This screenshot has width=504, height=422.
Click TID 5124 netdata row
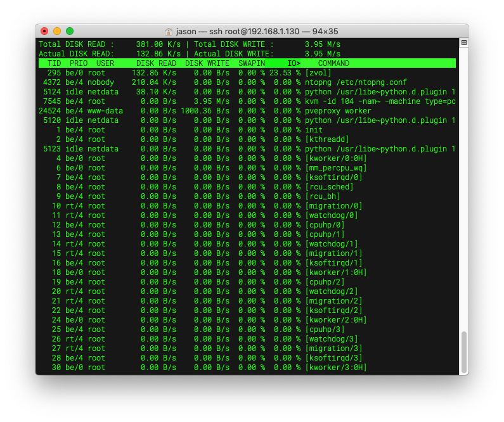tap(247, 92)
